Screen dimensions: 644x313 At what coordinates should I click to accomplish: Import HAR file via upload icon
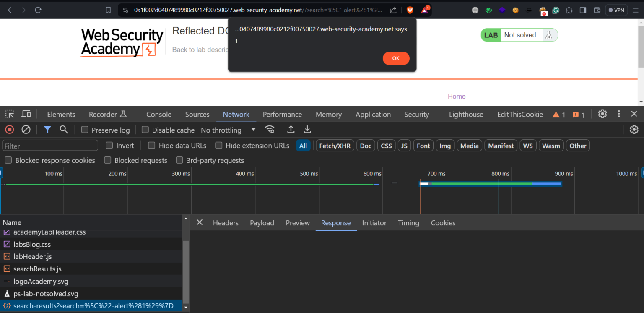coord(291,130)
